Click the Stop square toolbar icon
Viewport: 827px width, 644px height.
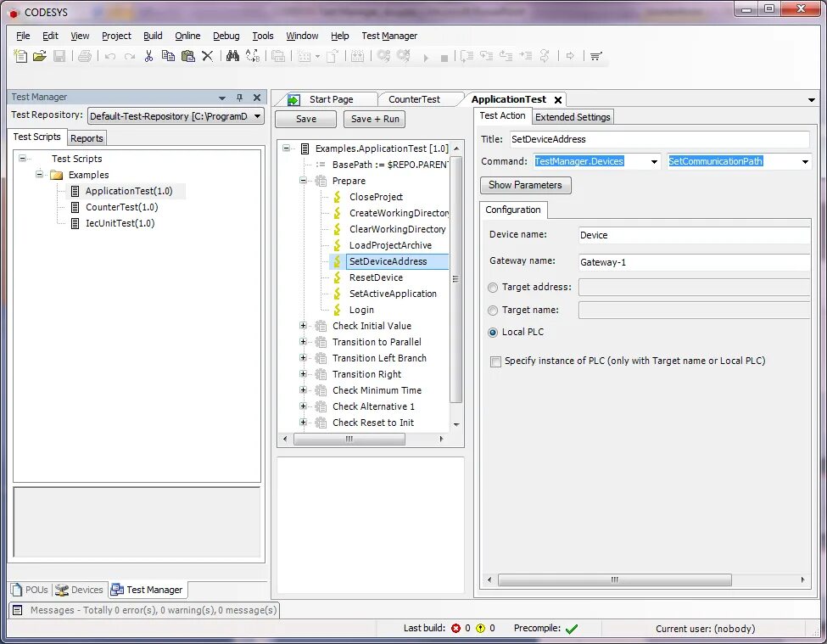click(x=444, y=58)
